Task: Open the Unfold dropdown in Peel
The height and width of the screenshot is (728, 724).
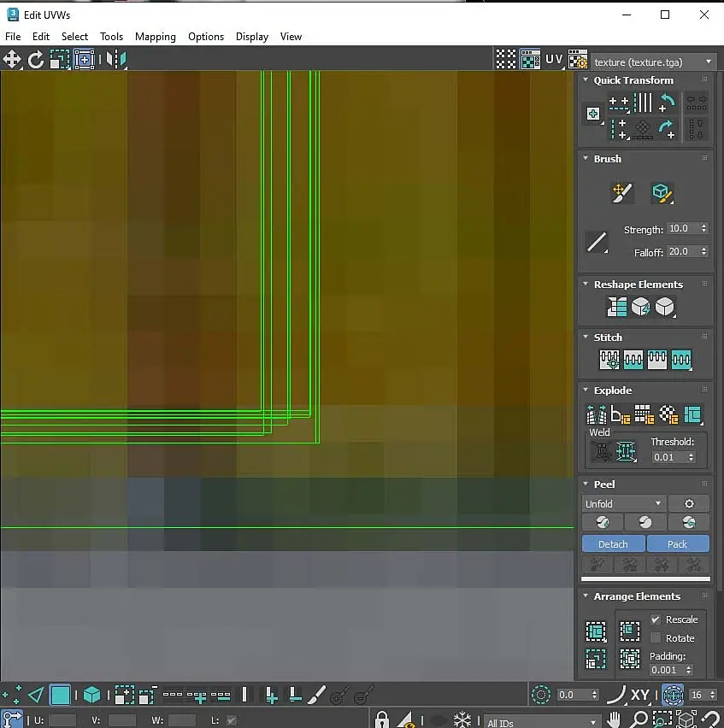Action: tap(623, 503)
